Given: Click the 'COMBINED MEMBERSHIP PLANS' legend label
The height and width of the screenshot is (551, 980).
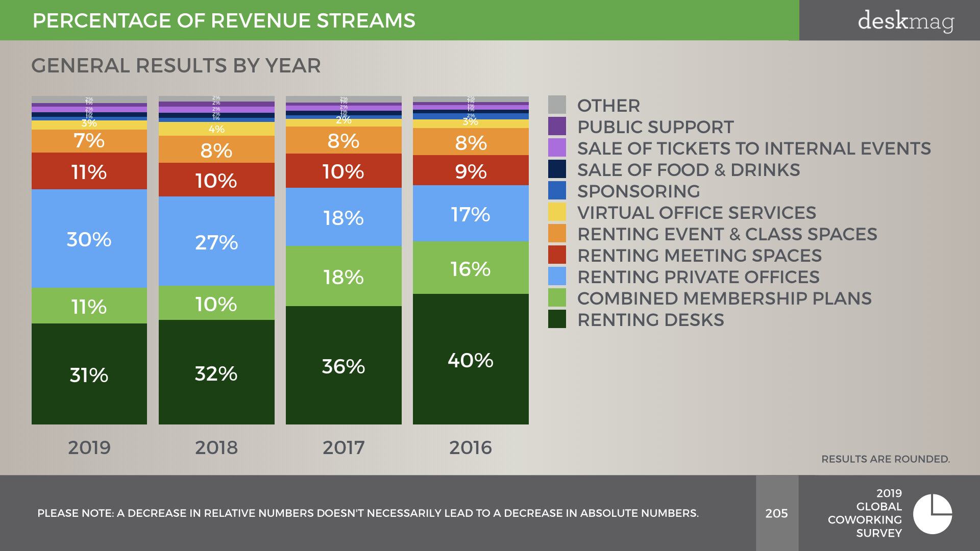Looking at the screenshot, I should (724, 298).
